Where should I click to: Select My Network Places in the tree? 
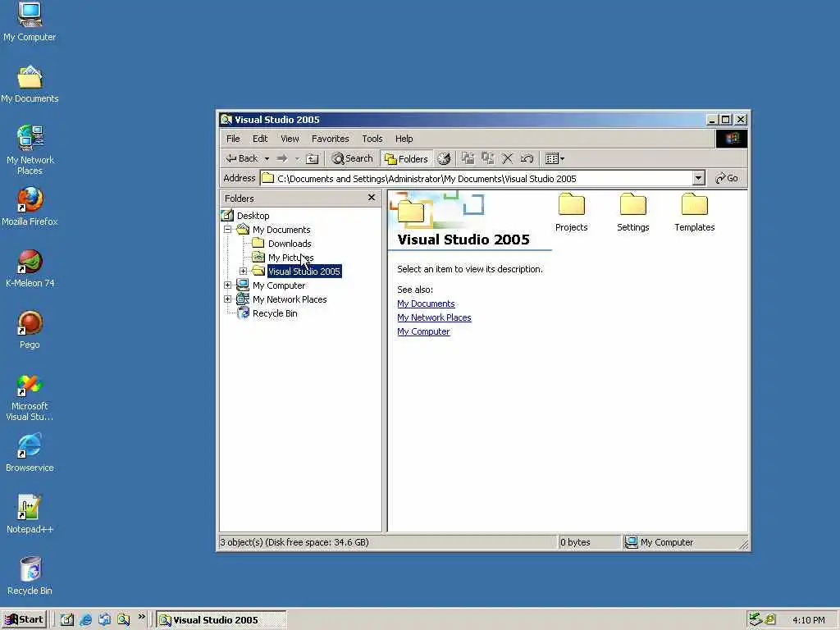[290, 299]
